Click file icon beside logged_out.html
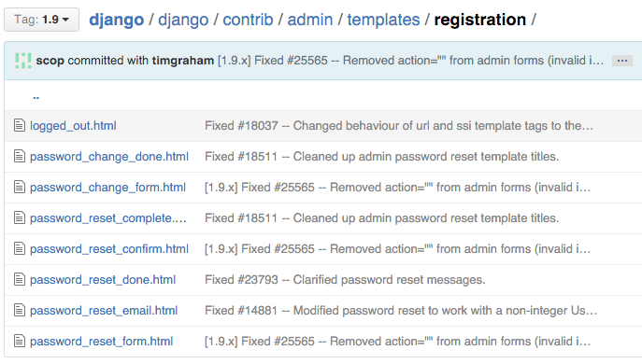Screen dimensions: 642x364 tap(20, 126)
